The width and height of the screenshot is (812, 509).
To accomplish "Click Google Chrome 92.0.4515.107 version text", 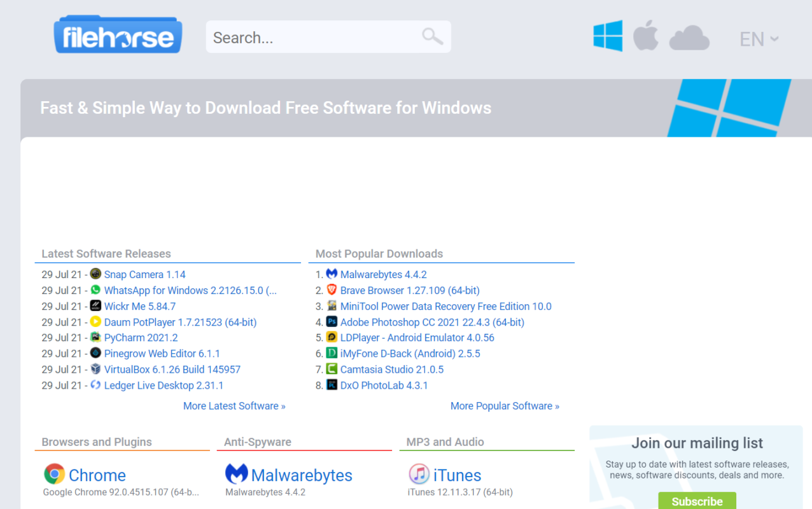I will [121, 492].
